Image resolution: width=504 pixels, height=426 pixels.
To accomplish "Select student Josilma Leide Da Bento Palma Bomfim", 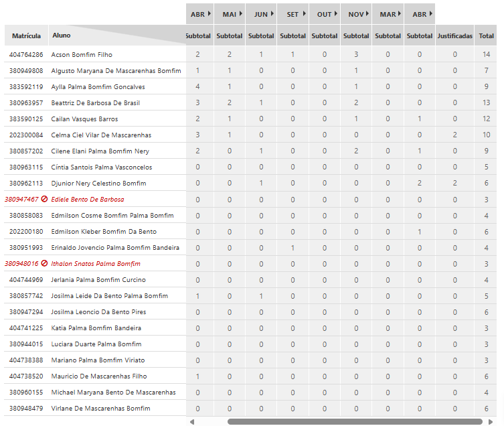I will (x=110, y=296).
